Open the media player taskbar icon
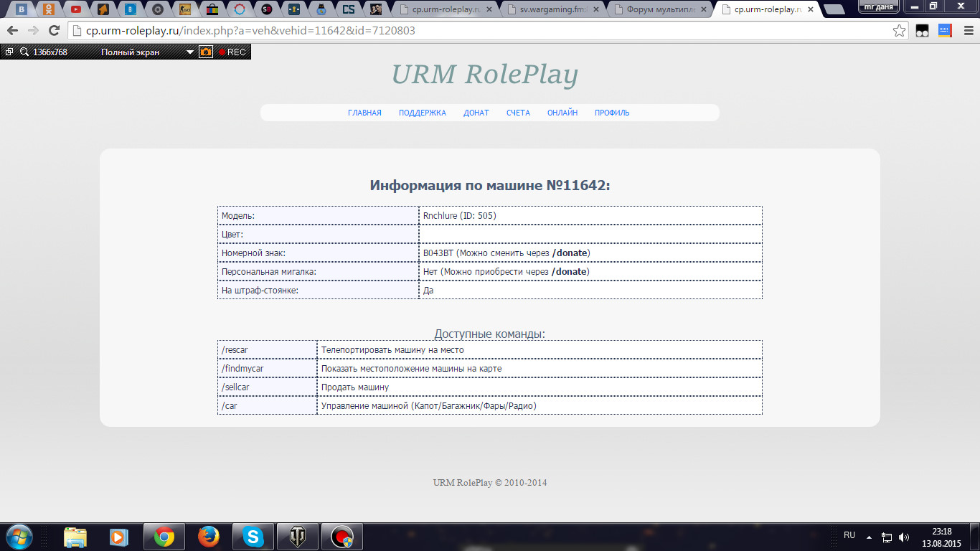The height and width of the screenshot is (551, 980). click(119, 537)
